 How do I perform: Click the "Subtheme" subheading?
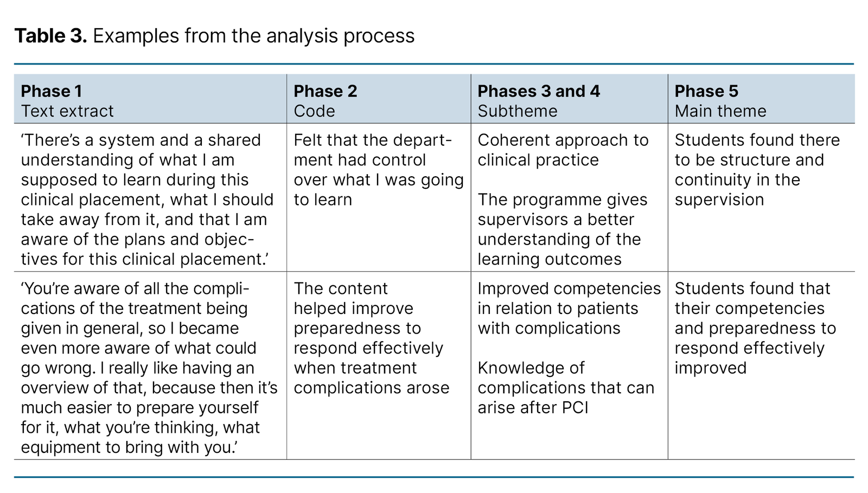click(518, 111)
